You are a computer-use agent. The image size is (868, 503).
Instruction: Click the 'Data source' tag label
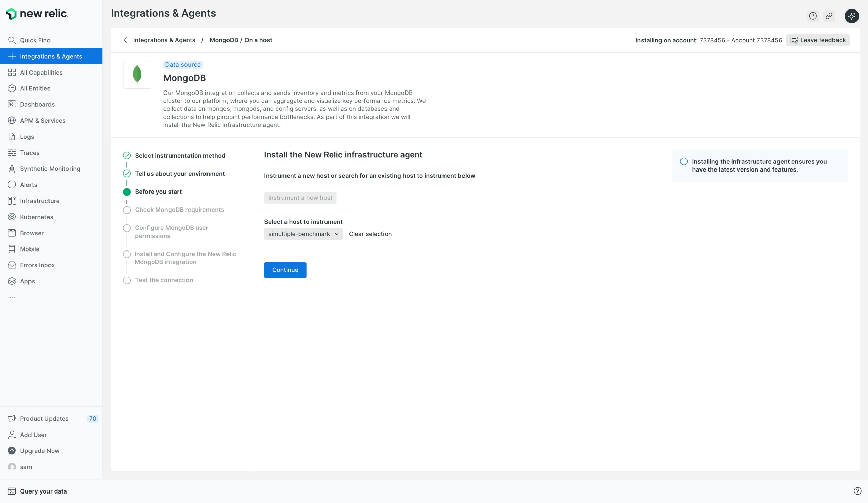[x=182, y=64]
